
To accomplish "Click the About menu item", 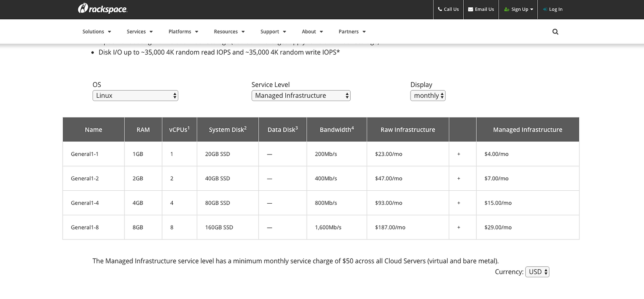I will pyautogui.click(x=312, y=32).
